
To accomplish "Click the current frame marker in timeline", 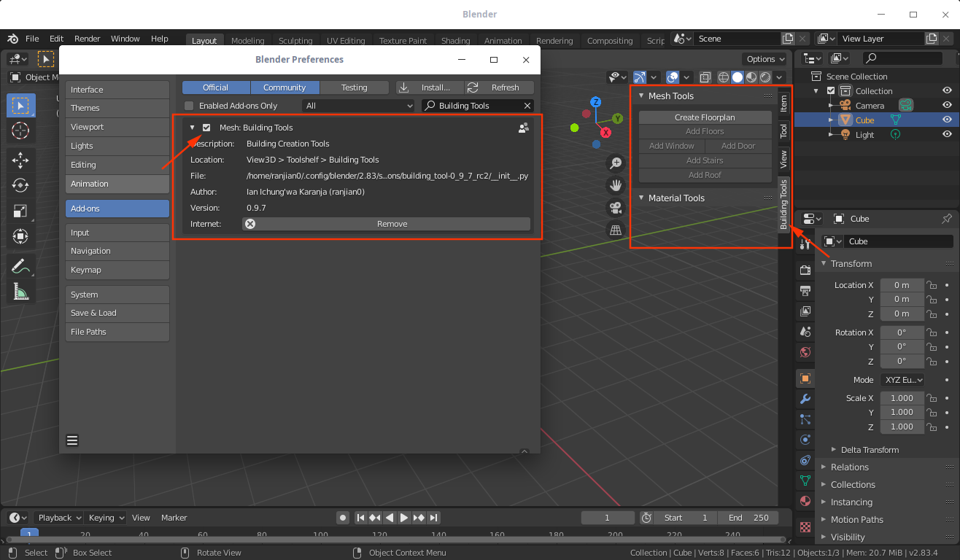I will tap(29, 534).
